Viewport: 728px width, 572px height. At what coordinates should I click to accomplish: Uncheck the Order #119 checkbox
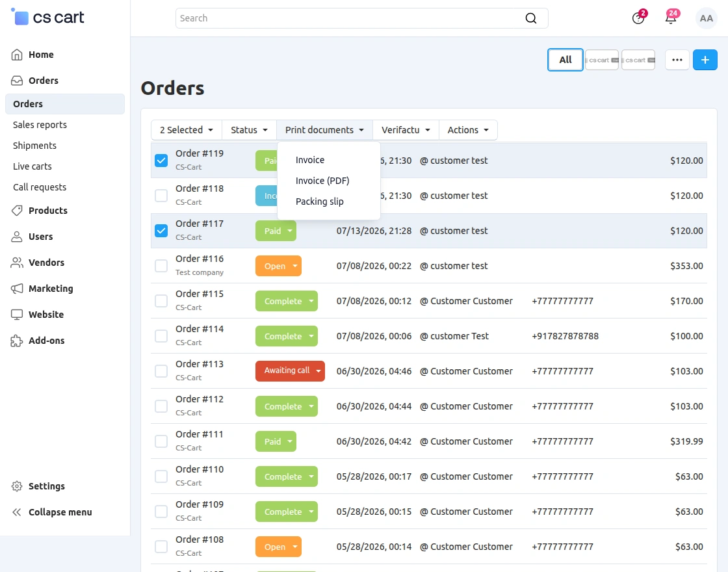pos(161,161)
